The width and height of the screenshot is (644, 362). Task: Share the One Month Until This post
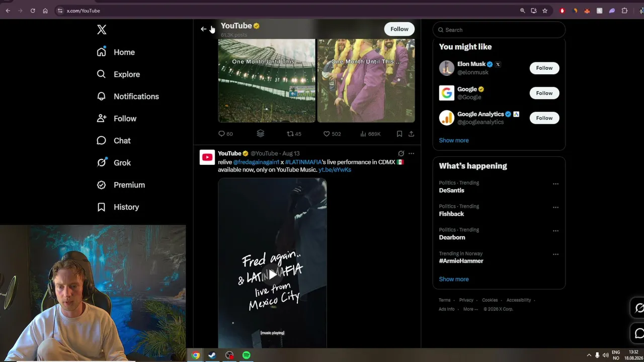[411, 134]
